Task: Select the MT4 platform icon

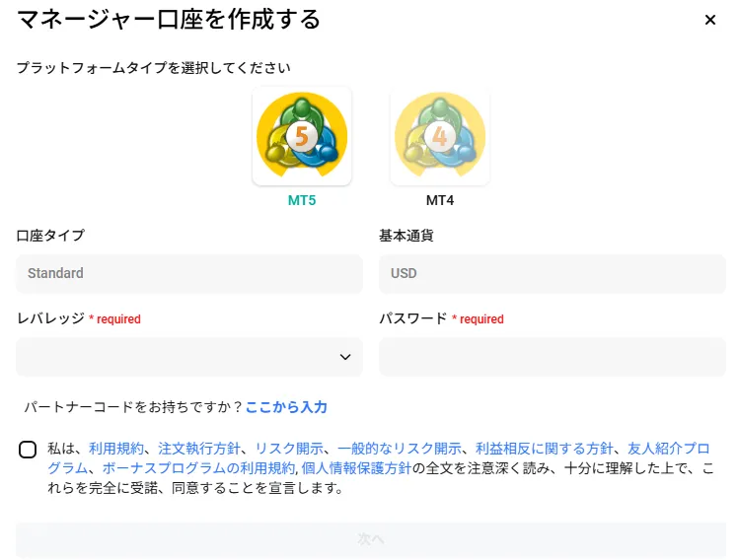Action: point(440,136)
